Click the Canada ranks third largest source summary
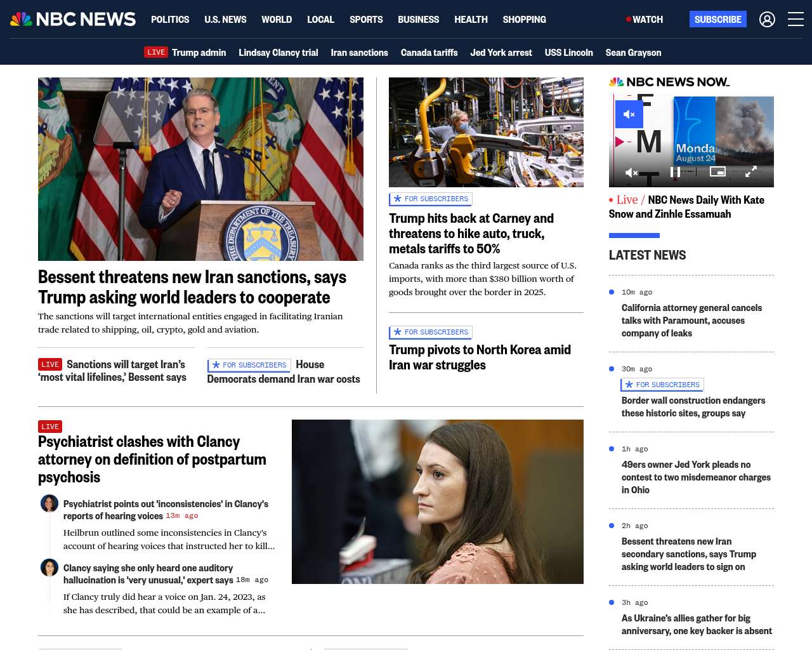Screen dimensions: 812x650 pos(483,279)
